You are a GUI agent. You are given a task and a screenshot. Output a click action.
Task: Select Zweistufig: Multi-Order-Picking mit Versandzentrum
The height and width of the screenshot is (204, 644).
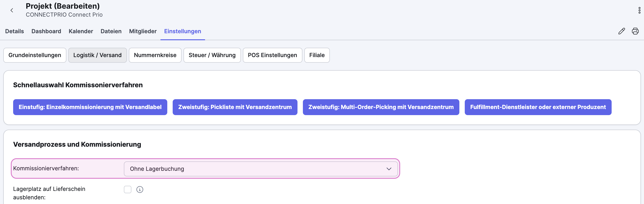click(x=381, y=107)
